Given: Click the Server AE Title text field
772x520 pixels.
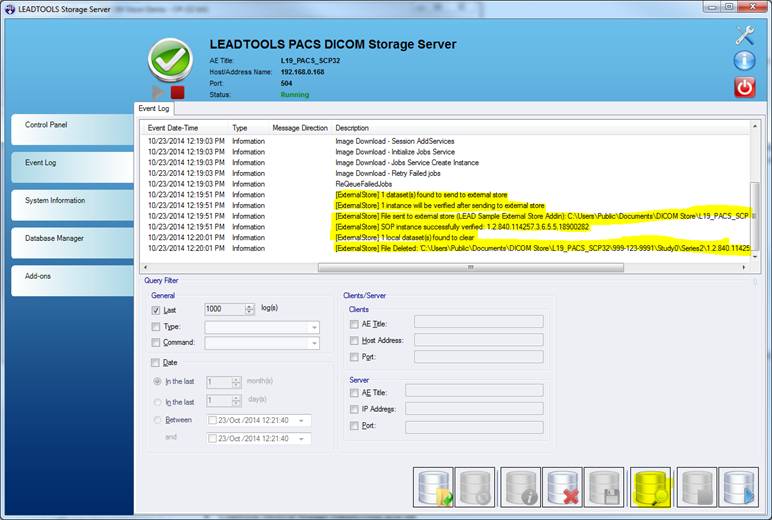Looking at the screenshot, I should point(474,390).
